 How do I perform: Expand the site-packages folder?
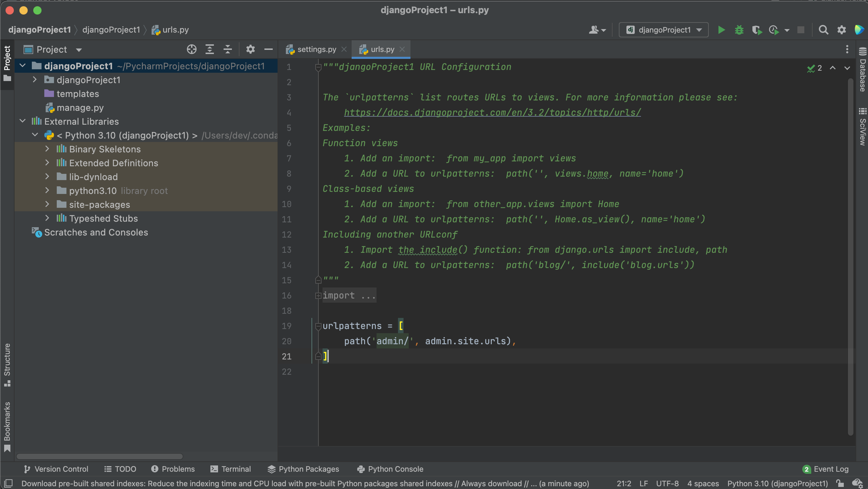(x=47, y=204)
